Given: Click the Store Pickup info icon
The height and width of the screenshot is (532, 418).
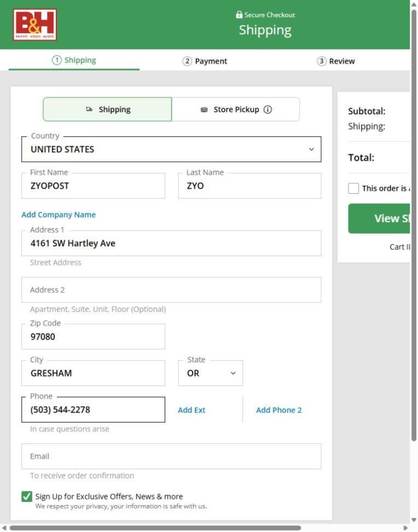Looking at the screenshot, I should pos(267,110).
